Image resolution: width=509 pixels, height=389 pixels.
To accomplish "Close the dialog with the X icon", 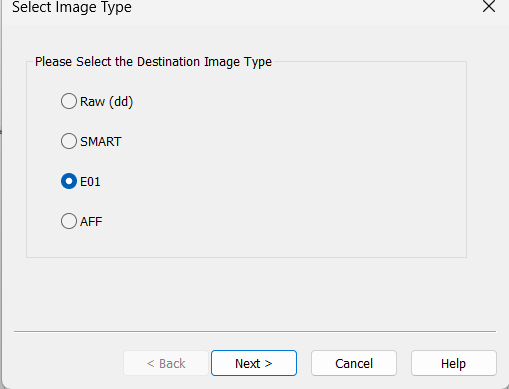I will tap(489, 6).
